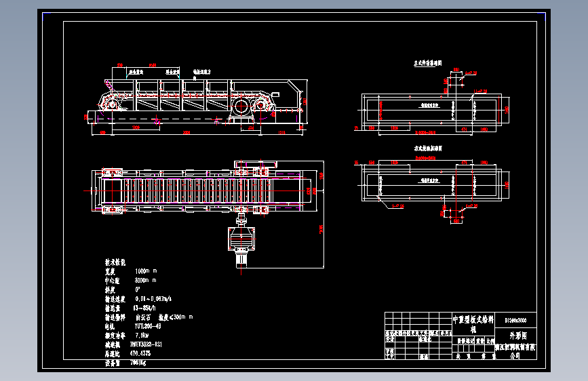Select the side elevation view of the feeder

[x=198, y=101]
